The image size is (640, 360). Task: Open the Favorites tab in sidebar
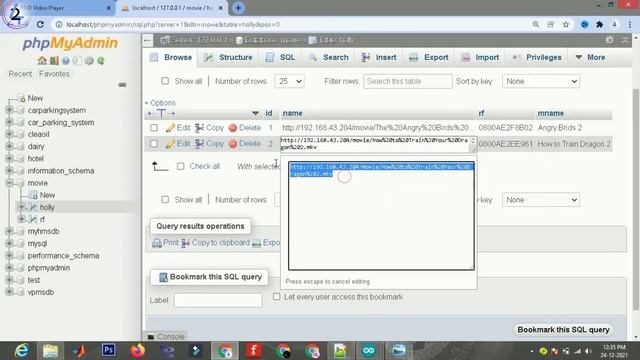[x=54, y=74]
